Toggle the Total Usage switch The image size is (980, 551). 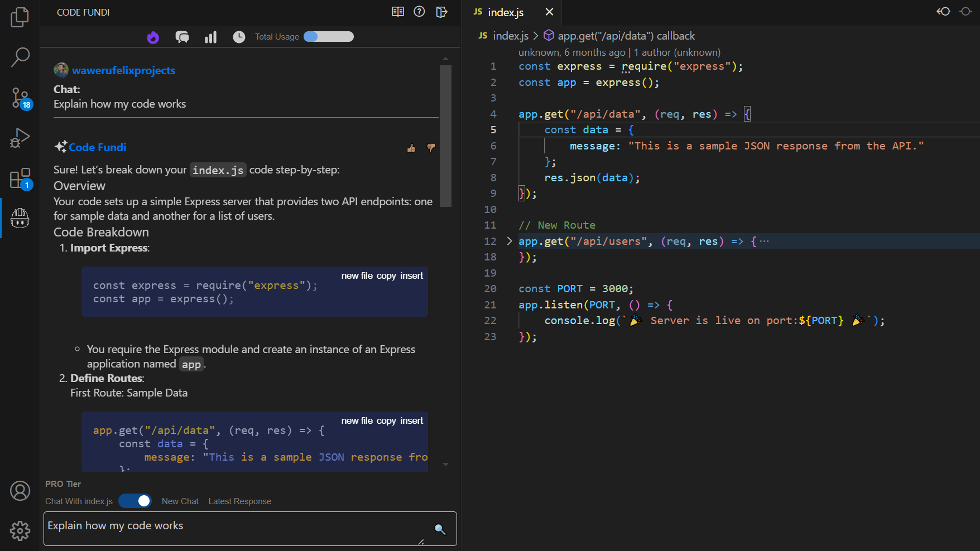[328, 36]
